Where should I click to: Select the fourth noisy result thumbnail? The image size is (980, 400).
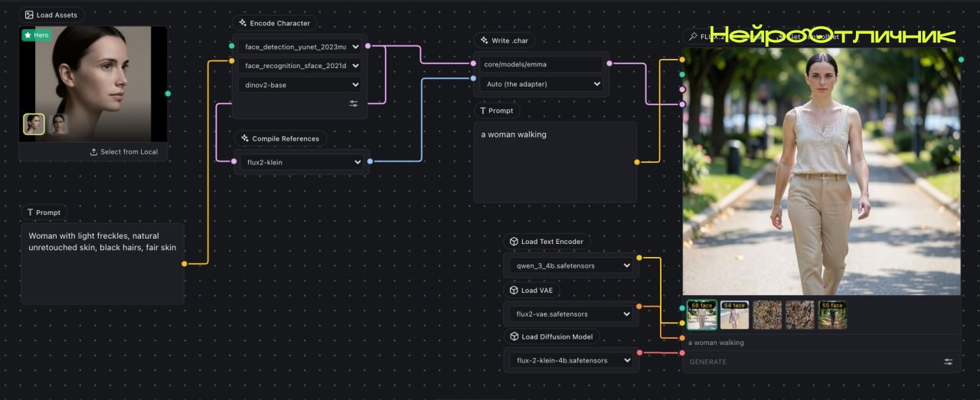tap(800, 315)
